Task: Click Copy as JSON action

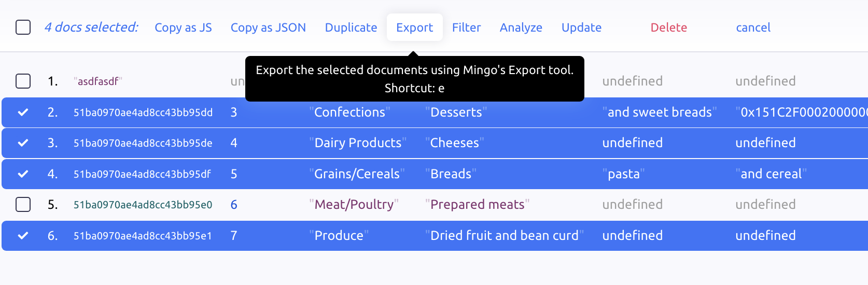Action: [268, 27]
